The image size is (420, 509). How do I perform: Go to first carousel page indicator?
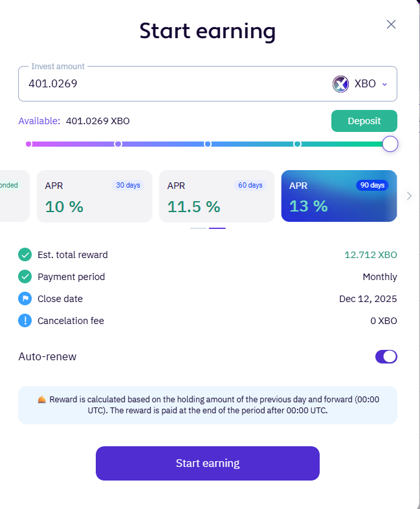(198, 228)
